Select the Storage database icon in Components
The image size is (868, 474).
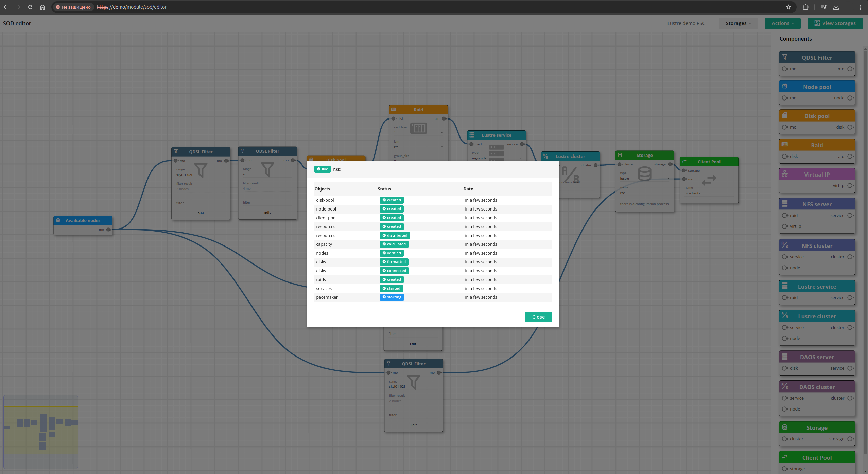[785, 427]
